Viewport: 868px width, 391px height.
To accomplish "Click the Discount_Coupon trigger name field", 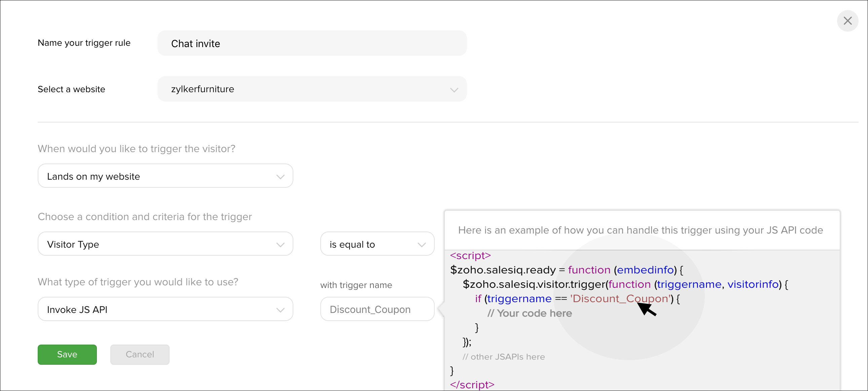I will point(377,309).
